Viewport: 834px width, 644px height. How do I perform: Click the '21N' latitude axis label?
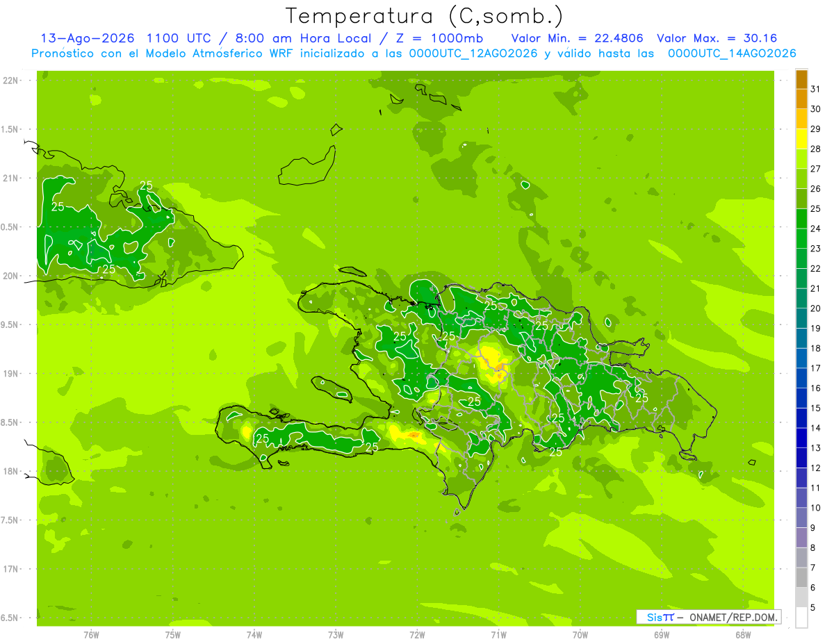(x=10, y=179)
